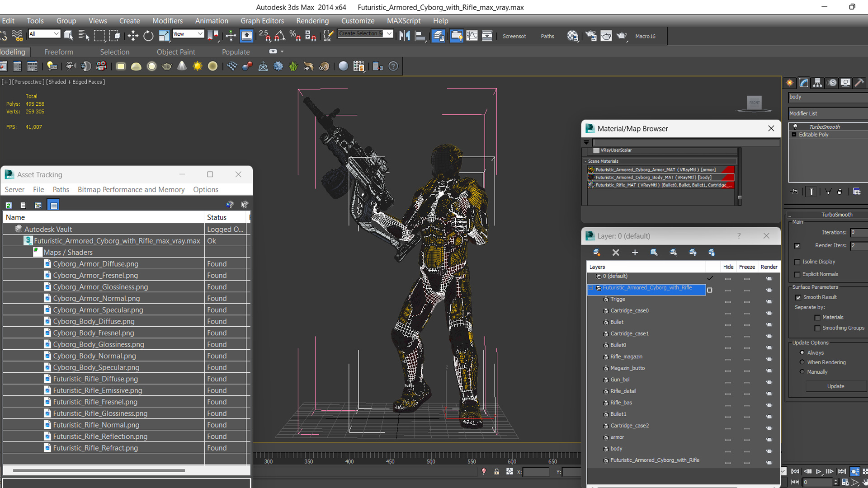Image resolution: width=868 pixels, height=488 pixels.
Task: Switch to Object Paint ribbon tab
Action: pos(176,52)
